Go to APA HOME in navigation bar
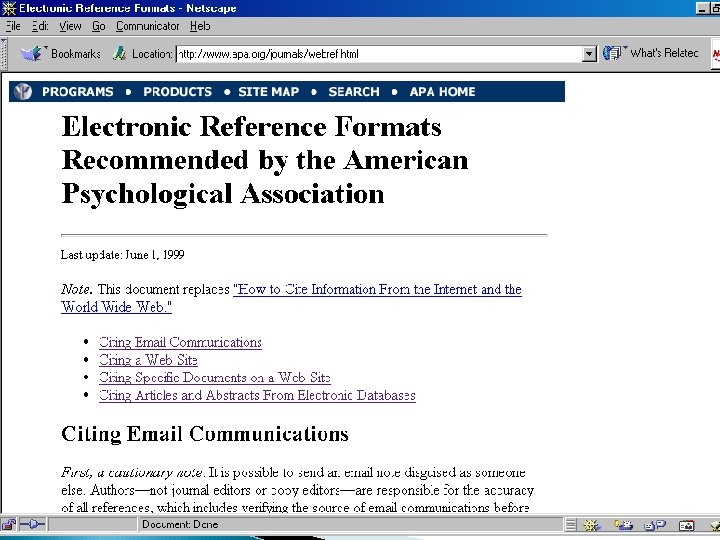This screenshot has height=540, width=720. click(442, 91)
